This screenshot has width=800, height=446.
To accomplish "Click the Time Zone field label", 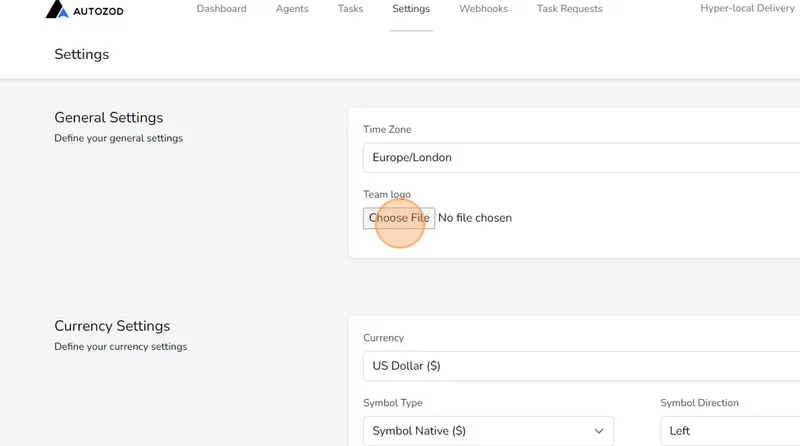I will tap(387, 130).
